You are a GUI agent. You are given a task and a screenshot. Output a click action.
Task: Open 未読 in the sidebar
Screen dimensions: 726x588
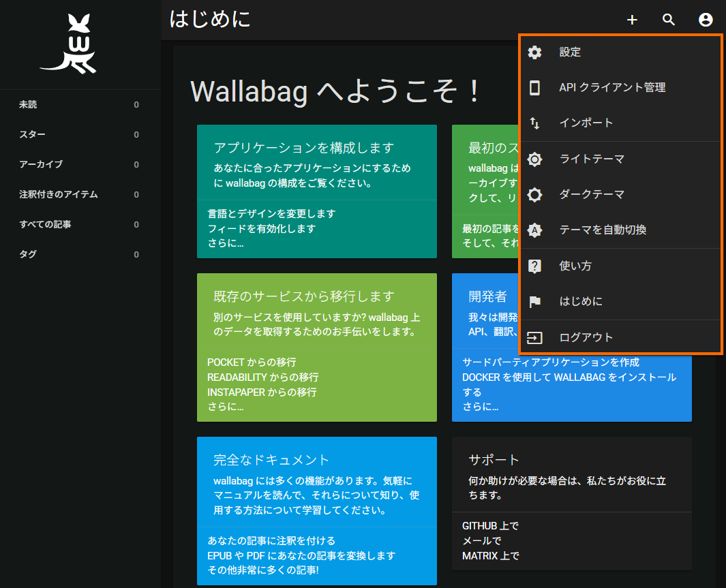click(80, 104)
